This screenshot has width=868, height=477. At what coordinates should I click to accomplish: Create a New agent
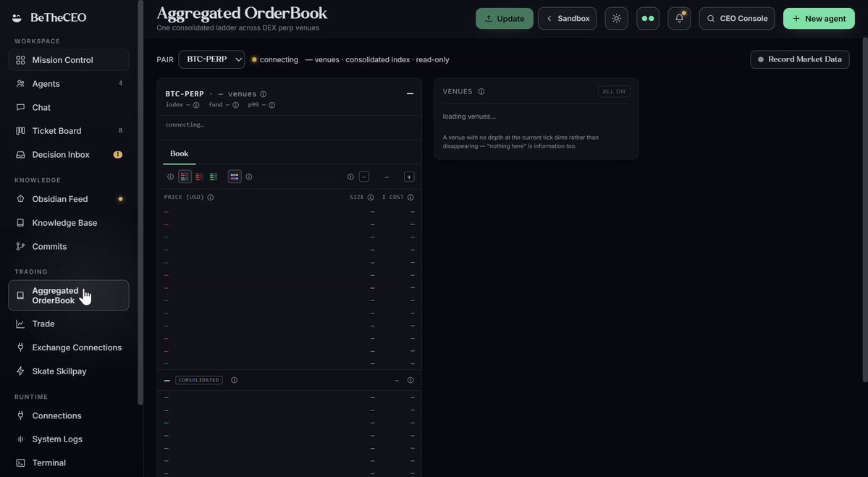819,18
